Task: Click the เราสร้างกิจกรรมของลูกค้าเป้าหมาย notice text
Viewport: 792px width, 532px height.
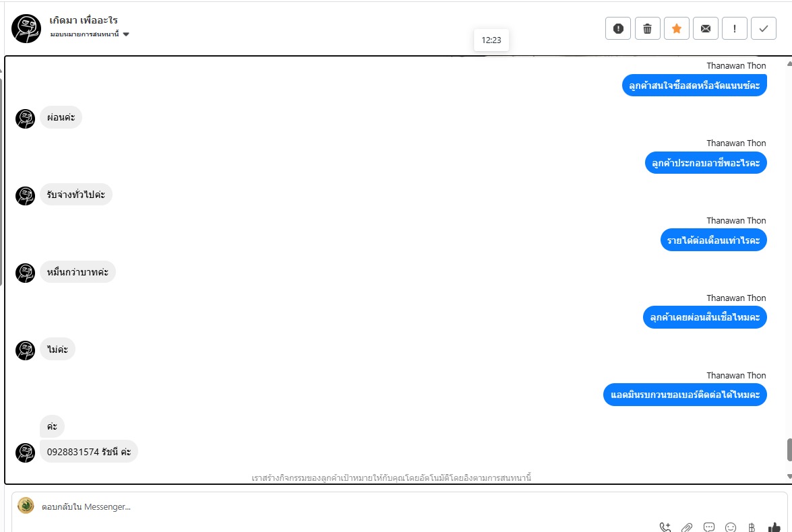Action: click(392, 477)
